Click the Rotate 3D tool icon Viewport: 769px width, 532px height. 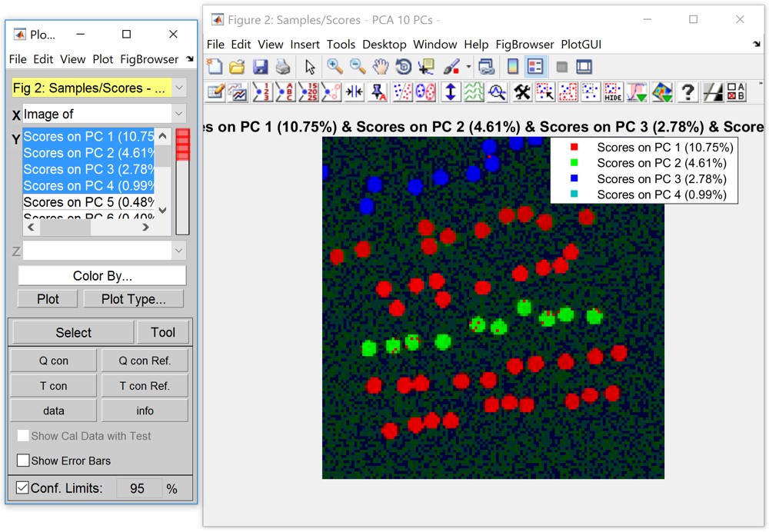click(403, 67)
